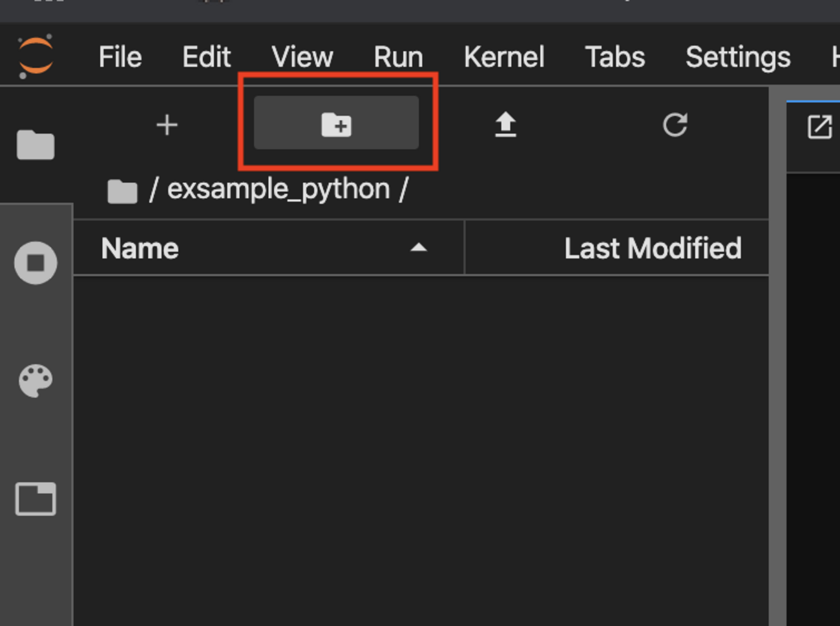Open the Kernel menu

tap(504, 57)
